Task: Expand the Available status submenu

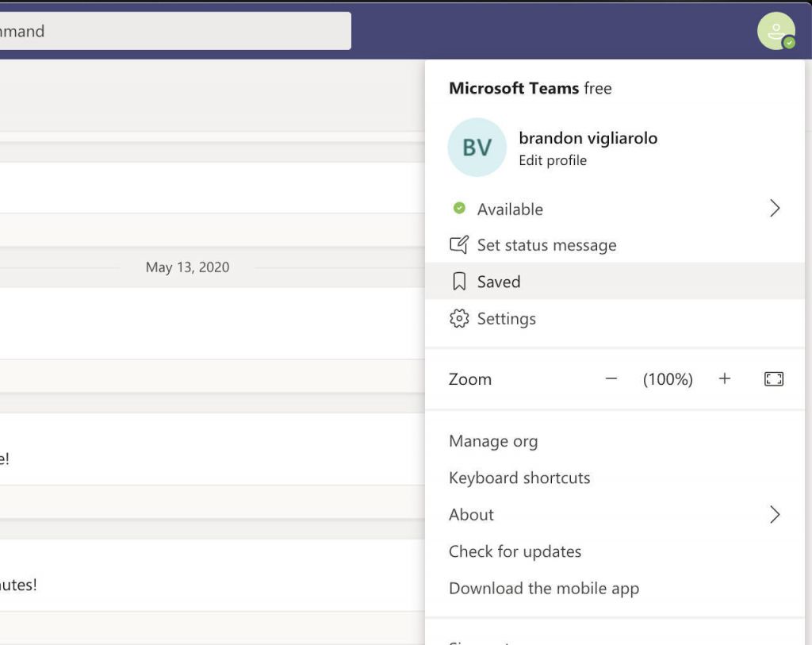Action: [775, 208]
